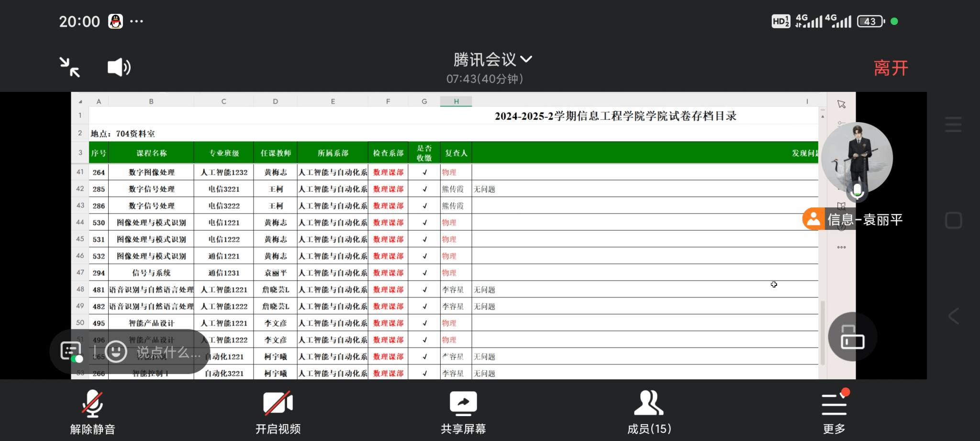Image resolution: width=980 pixels, height=441 pixels.
Task: Click the cursor pointer tool in sidebar
Action: tap(842, 104)
